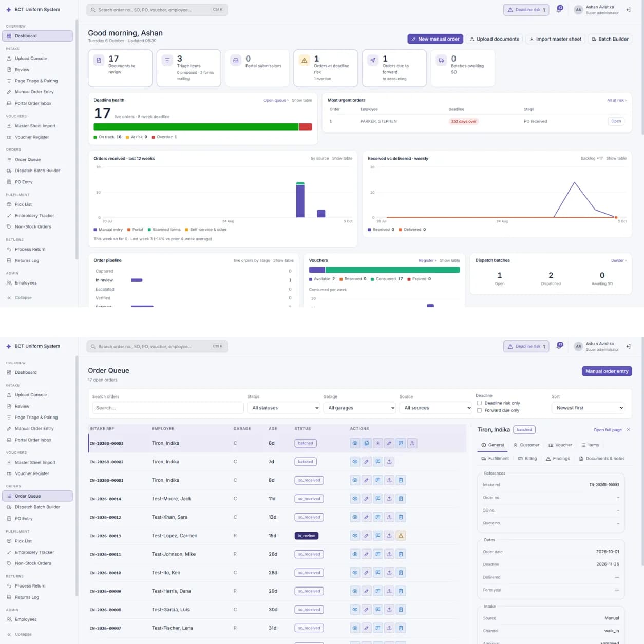Toggle view eye for Test-Moore, Jack row
This screenshot has height=644, width=644.
(355, 498)
